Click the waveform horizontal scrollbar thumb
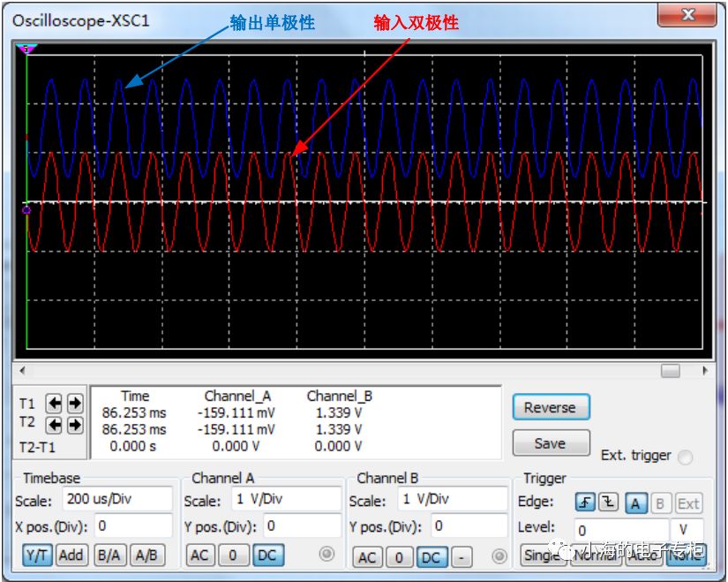This screenshot has width=728, height=582. pos(671,371)
